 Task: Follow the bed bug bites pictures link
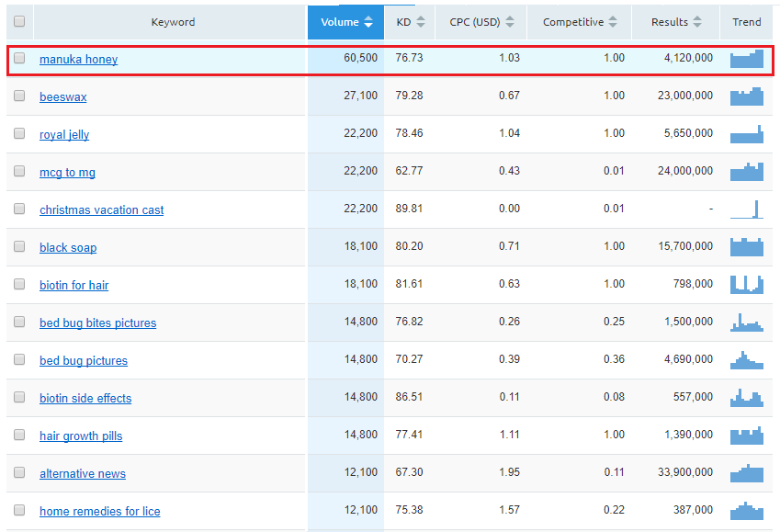pyautogui.click(x=97, y=323)
